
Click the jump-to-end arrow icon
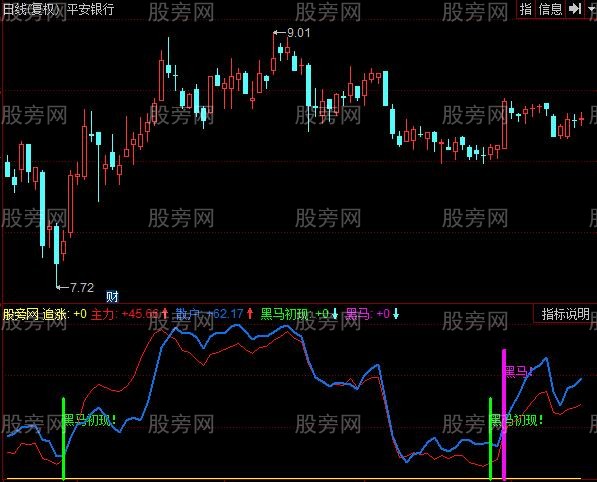pyautogui.click(x=575, y=8)
